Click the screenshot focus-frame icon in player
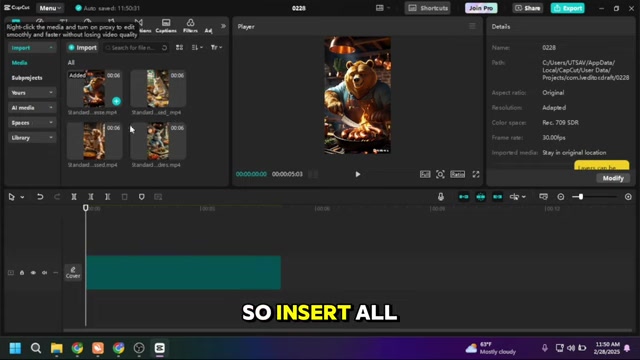 click(440, 174)
